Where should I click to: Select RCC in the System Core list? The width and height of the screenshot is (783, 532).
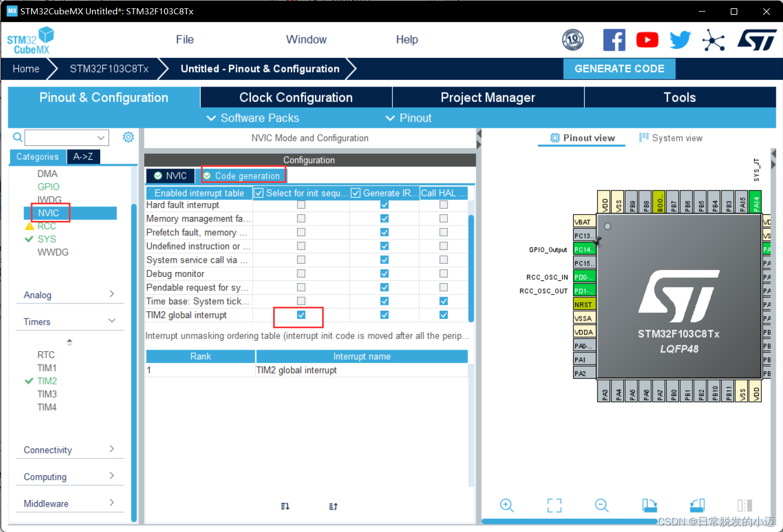tap(47, 226)
